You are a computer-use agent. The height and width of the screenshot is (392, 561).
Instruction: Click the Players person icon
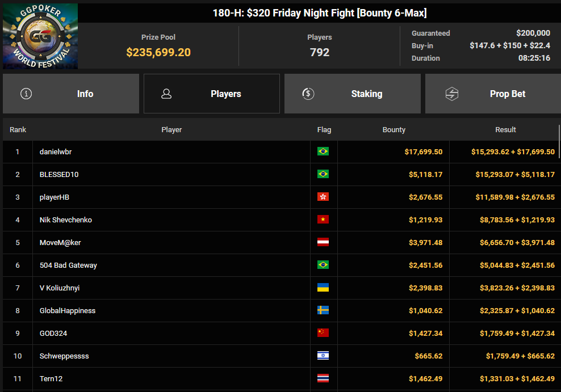pyautogui.click(x=166, y=94)
